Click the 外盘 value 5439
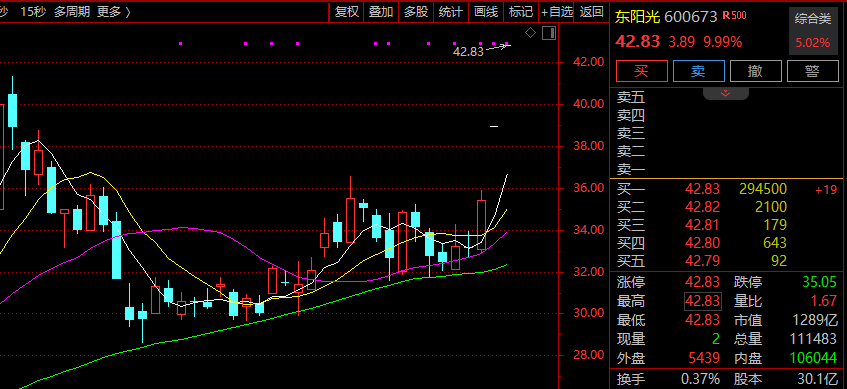This screenshot has width=847, height=389. (x=704, y=358)
